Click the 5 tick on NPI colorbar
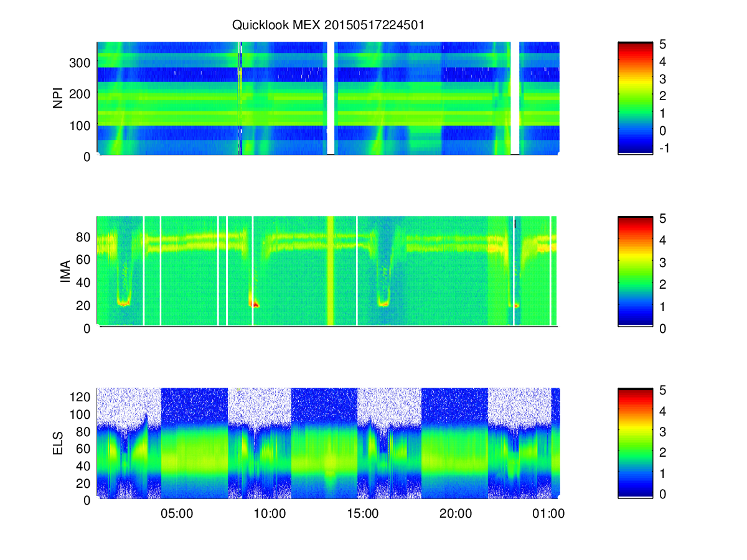The width and height of the screenshot is (747, 560). 662,44
